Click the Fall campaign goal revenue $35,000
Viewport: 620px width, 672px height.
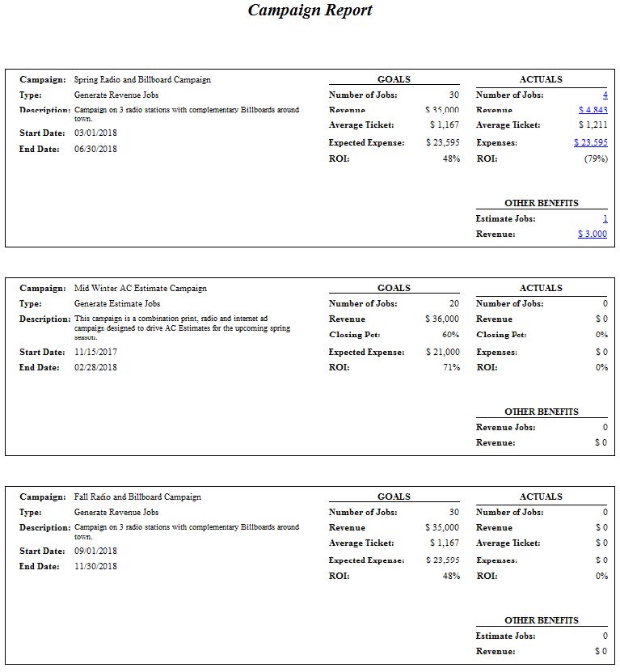pos(442,527)
